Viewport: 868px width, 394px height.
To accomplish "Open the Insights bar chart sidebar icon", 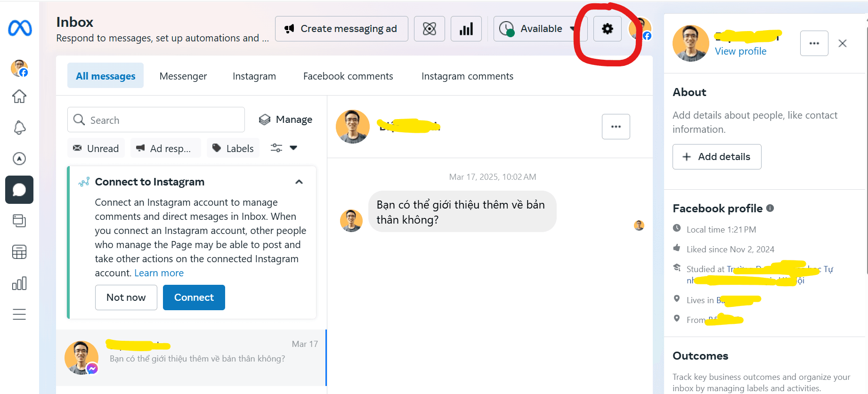I will click(19, 283).
